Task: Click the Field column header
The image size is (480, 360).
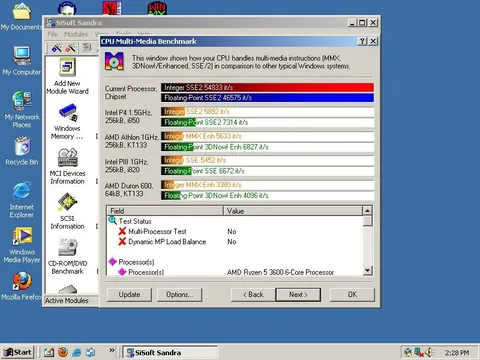Action: tap(165, 211)
